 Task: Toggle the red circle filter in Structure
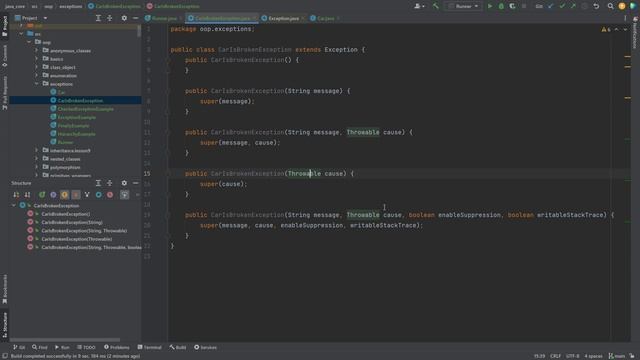[x=110, y=195]
